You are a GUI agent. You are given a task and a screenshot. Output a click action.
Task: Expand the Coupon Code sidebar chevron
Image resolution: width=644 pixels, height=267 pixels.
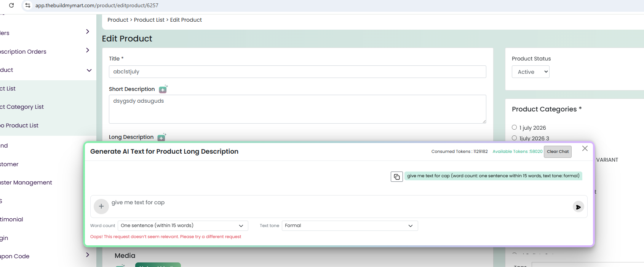pos(88,255)
